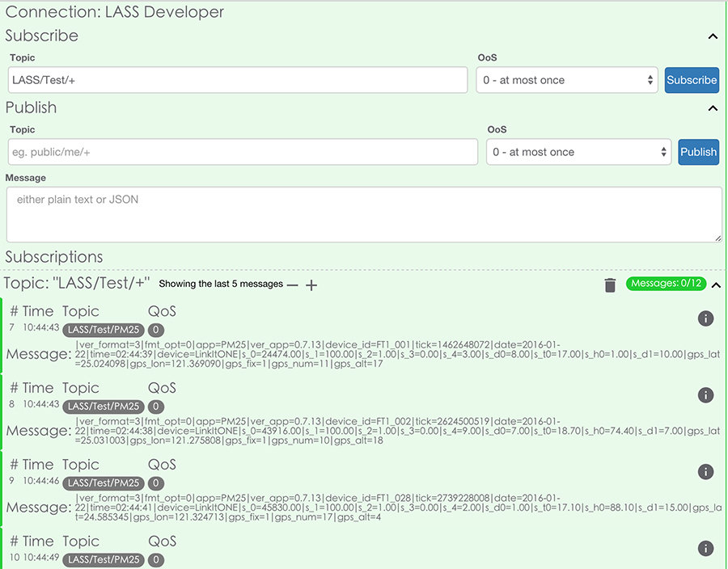Image resolution: width=728 pixels, height=569 pixels.
Task: Click LASS/Test/PM25 topic tag on message 10
Action: (x=103, y=560)
